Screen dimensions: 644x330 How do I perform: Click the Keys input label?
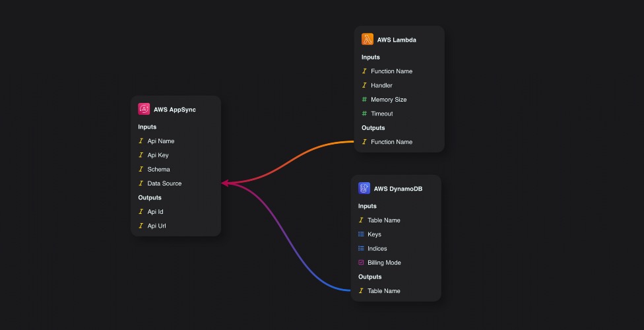click(x=374, y=234)
